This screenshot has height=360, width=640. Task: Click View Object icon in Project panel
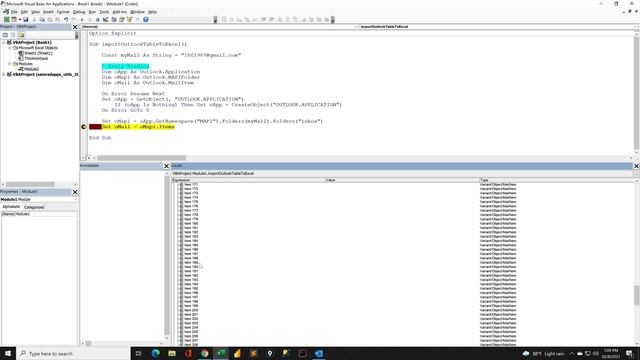13,35
